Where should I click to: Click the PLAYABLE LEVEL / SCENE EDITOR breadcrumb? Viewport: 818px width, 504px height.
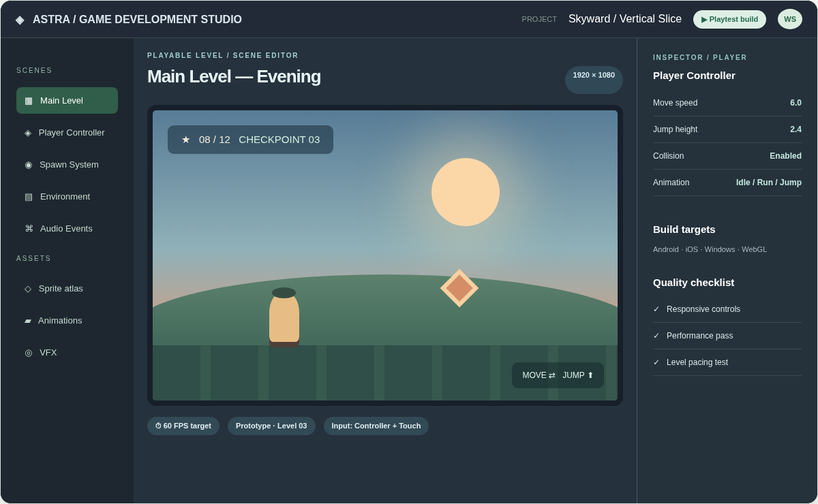click(223, 56)
